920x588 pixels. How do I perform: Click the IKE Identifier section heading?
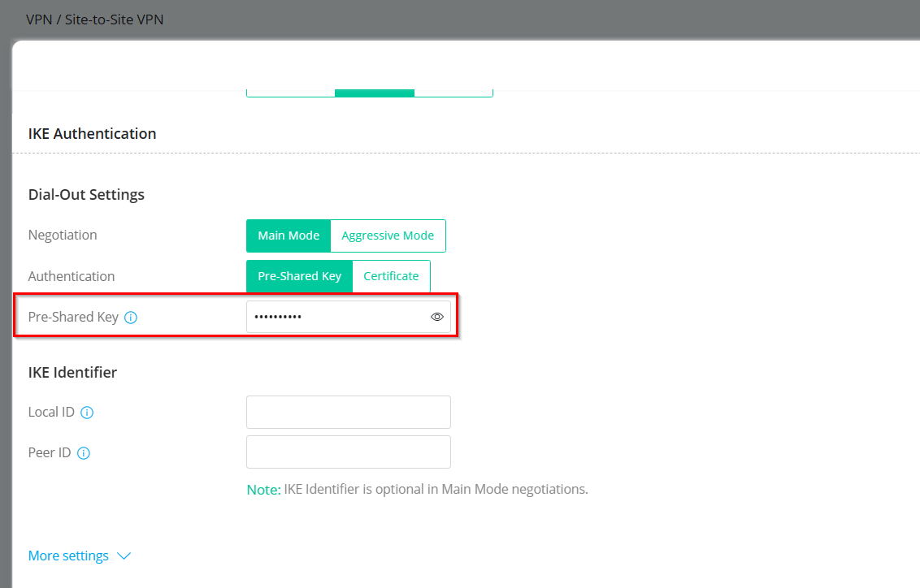pyautogui.click(x=72, y=373)
